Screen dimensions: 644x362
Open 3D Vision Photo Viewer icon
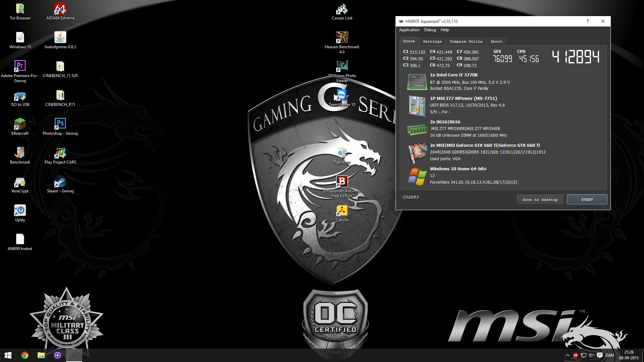(342, 72)
